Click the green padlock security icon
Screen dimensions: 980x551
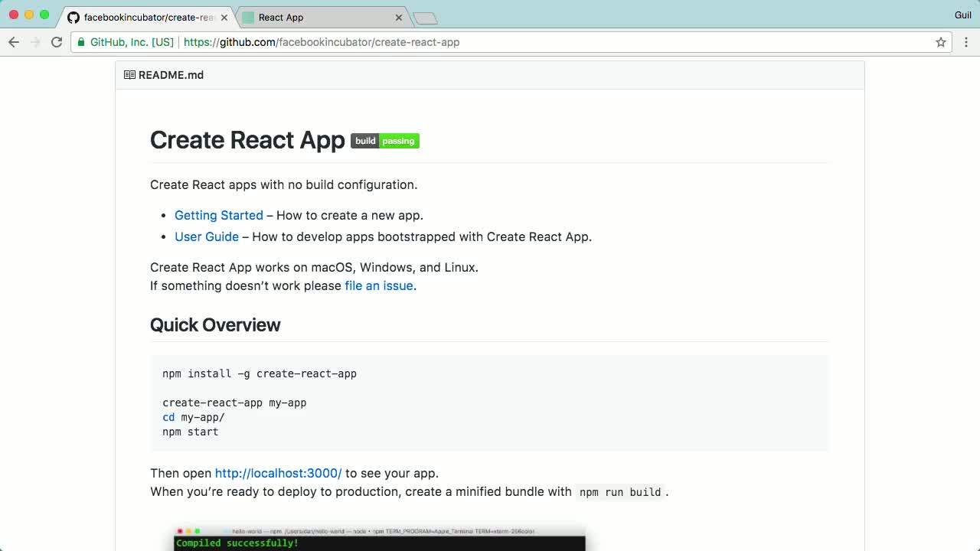[x=81, y=42]
